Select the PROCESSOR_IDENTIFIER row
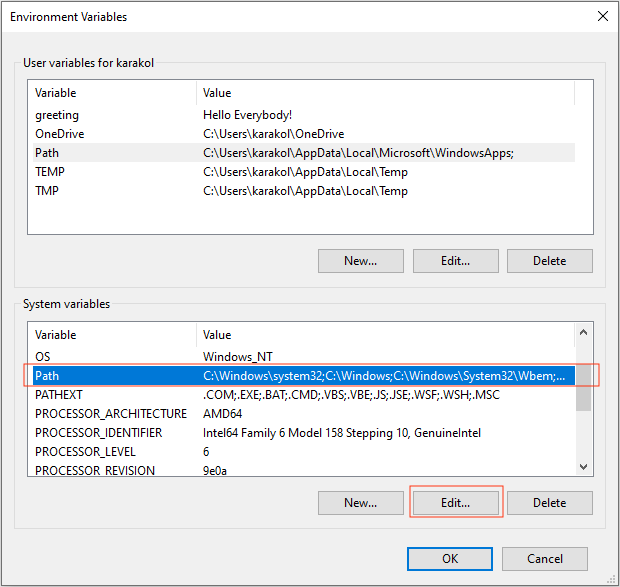Screen dimensions: 620x587 304,433
